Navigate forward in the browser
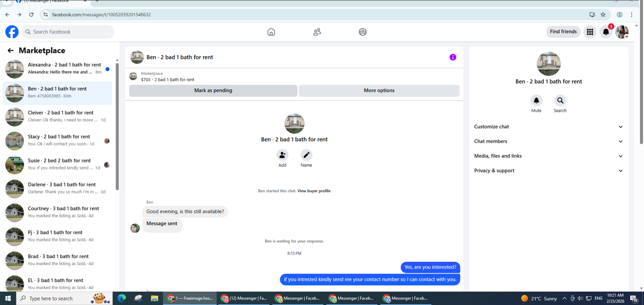This screenshot has height=305, width=644. click(x=19, y=15)
